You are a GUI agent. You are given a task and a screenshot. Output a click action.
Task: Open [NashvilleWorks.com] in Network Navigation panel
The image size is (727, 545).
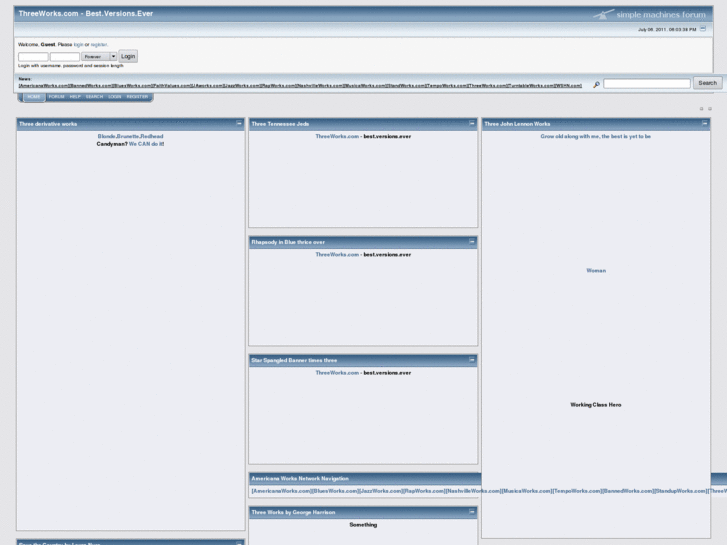[x=473, y=491]
